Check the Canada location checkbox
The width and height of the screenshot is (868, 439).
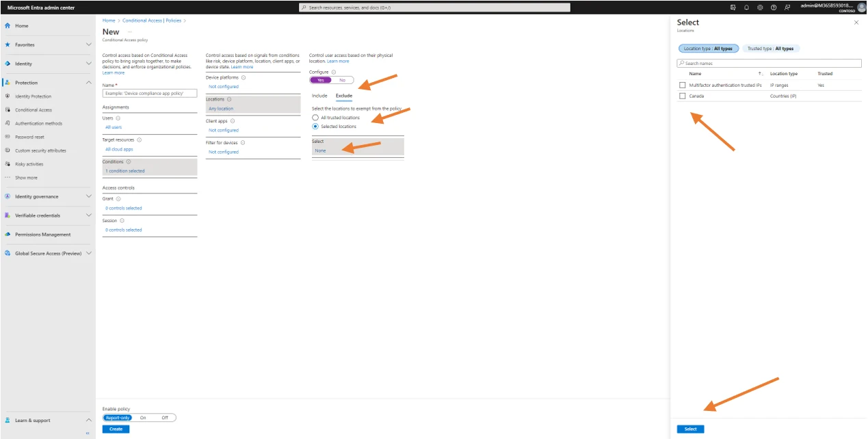[682, 96]
